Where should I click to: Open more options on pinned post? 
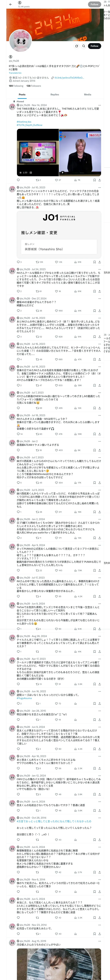click(x=99, y=105)
